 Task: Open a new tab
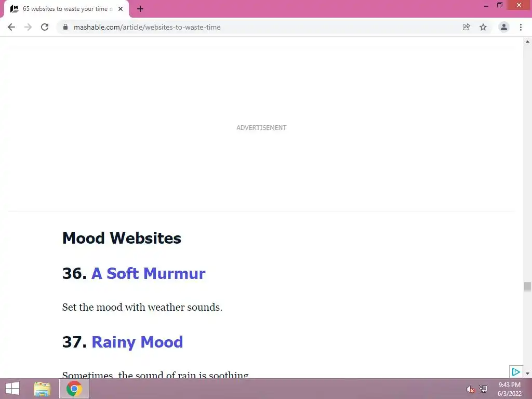pyautogui.click(x=140, y=9)
